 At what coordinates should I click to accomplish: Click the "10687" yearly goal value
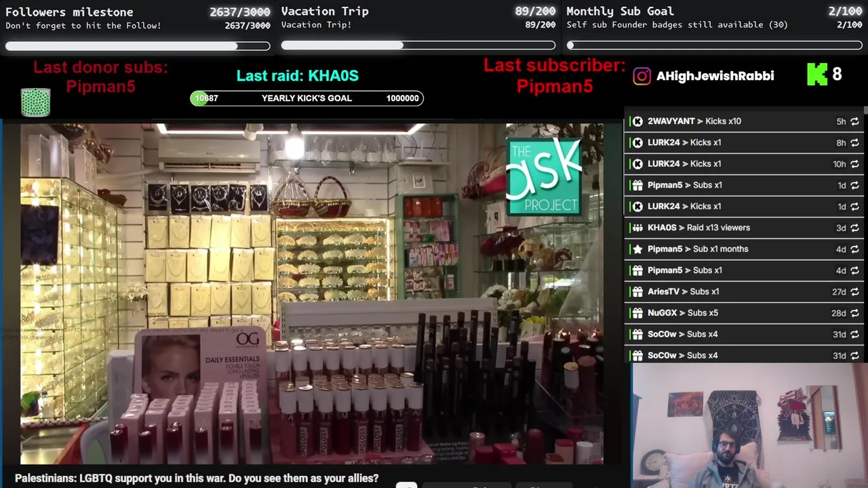[x=206, y=98]
